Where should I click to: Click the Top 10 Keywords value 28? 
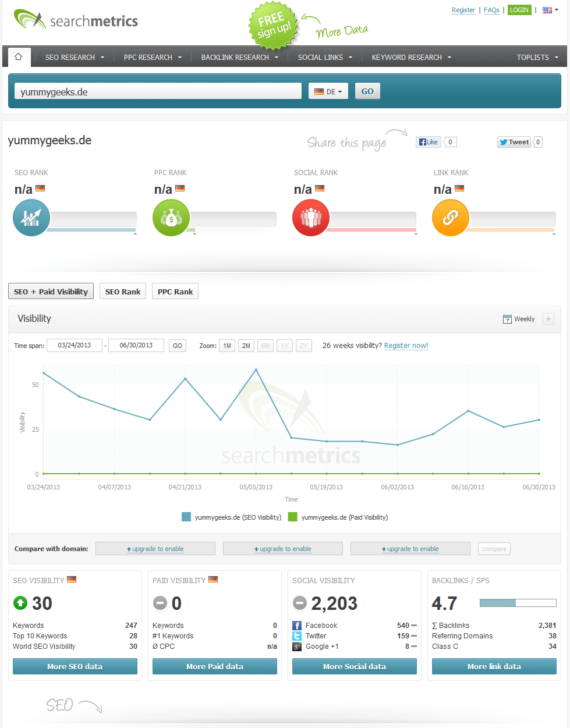pos(133,636)
